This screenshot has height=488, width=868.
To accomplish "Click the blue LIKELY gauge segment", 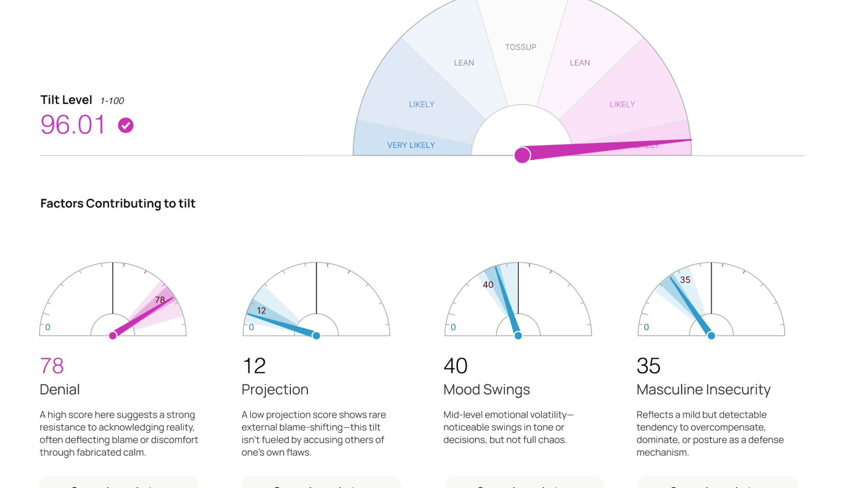I will pyautogui.click(x=421, y=104).
